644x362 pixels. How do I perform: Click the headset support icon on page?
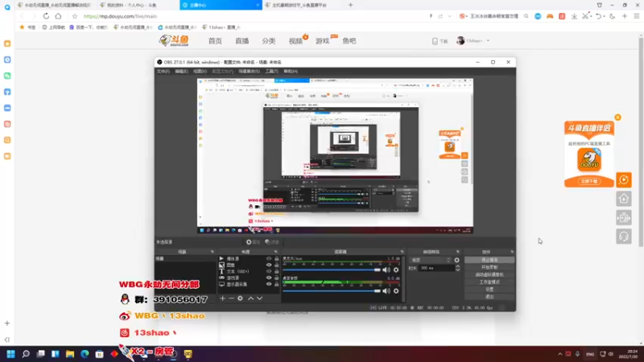coord(623,237)
